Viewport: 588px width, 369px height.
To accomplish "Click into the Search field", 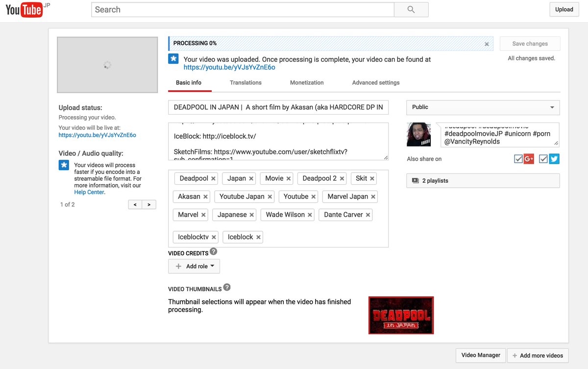I will point(243,9).
